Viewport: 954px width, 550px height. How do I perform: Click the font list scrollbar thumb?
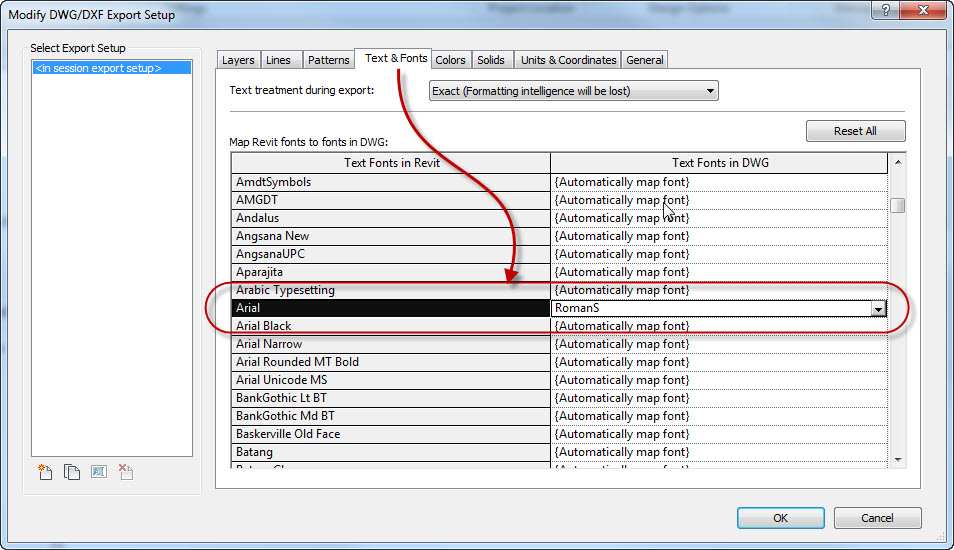pyautogui.click(x=897, y=205)
